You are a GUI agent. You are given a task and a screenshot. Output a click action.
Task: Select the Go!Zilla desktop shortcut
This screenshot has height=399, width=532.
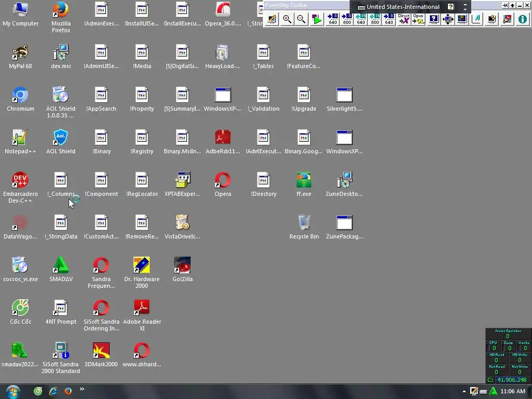(182, 270)
